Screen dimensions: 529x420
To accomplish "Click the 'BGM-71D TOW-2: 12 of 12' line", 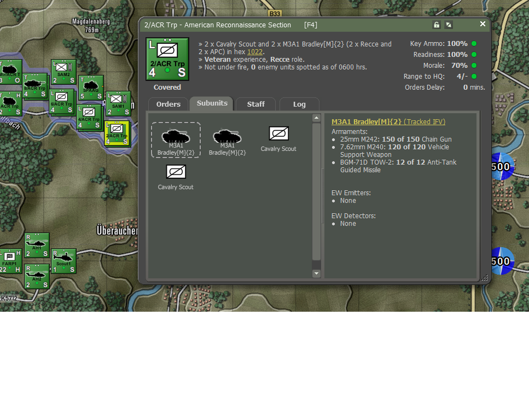I will coord(398,166).
